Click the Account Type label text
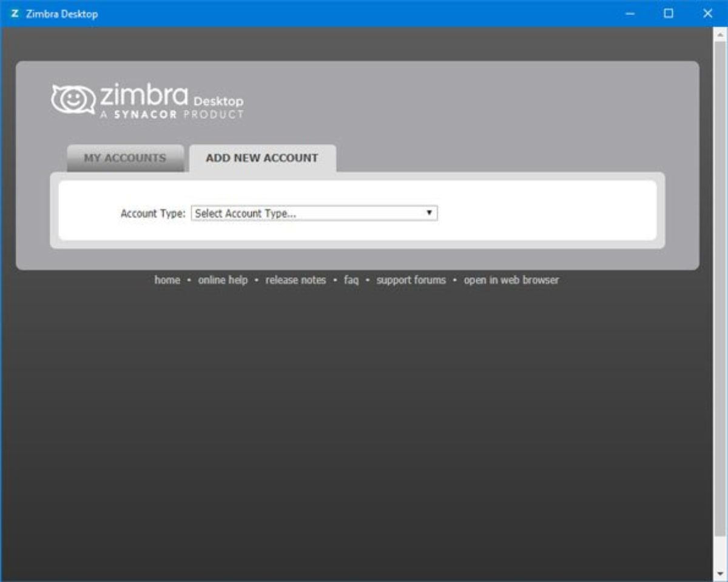728x582 pixels. point(153,213)
